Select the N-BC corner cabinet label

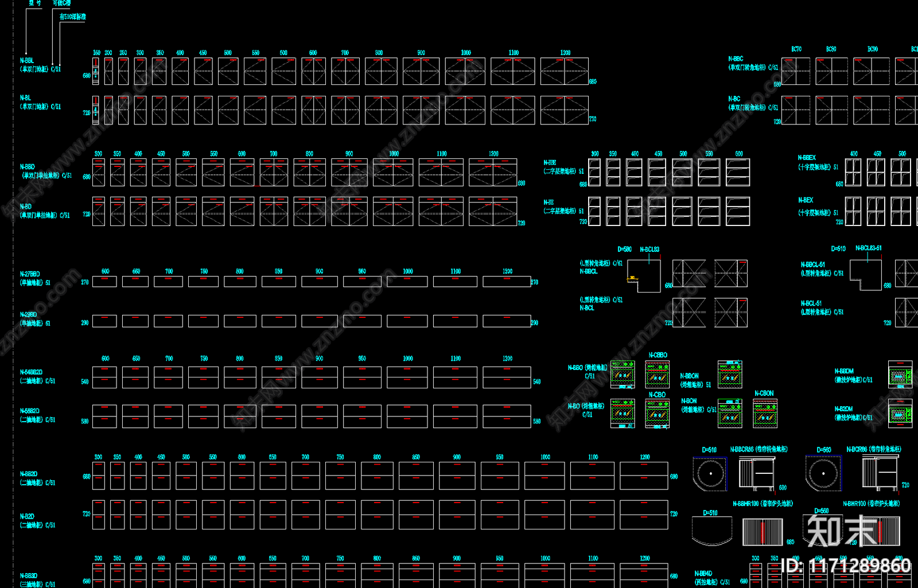(x=734, y=99)
